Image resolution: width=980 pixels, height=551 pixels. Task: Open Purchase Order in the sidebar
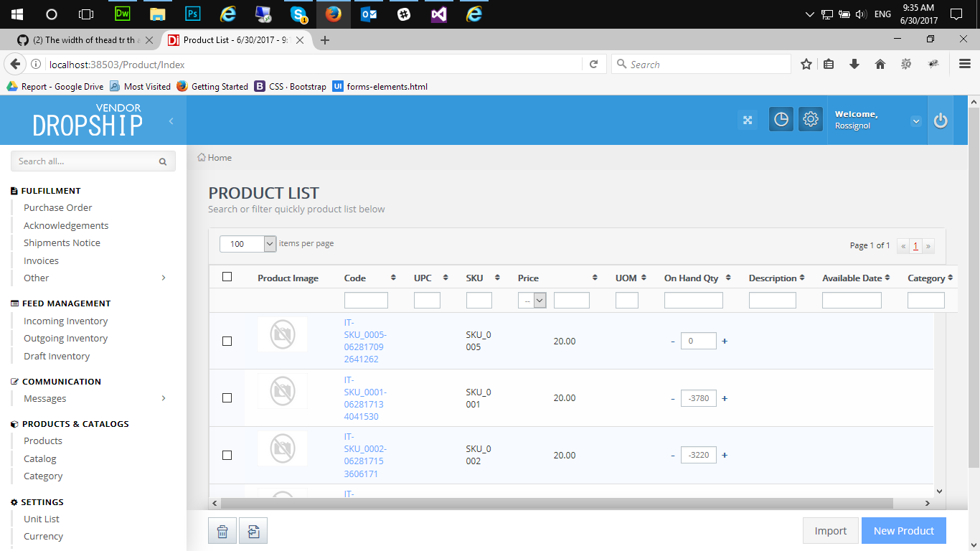coord(58,207)
